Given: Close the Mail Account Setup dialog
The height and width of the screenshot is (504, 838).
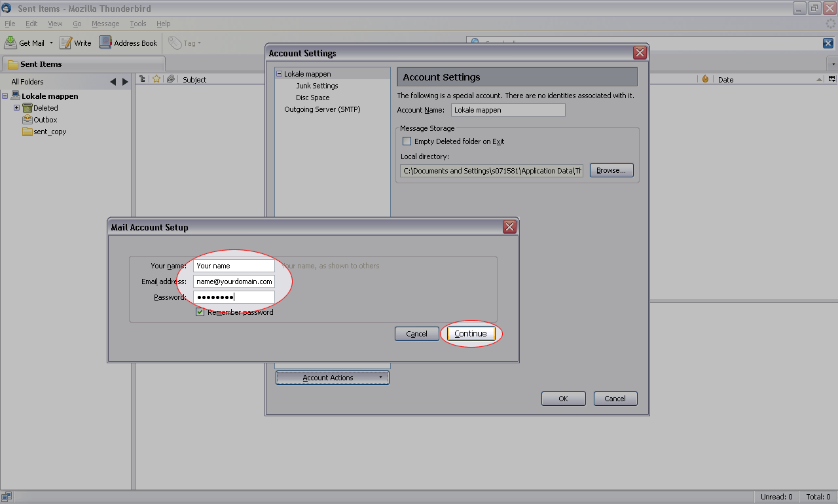Looking at the screenshot, I should coord(509,227).
